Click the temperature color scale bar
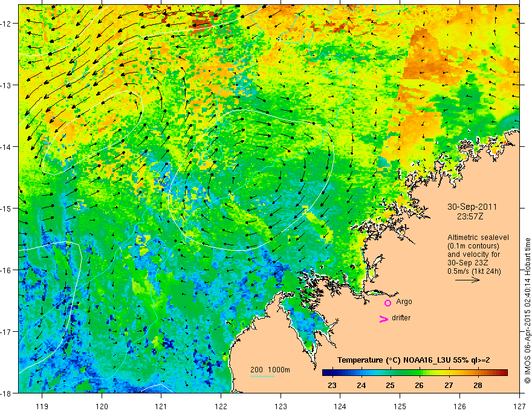 [415, 373]
